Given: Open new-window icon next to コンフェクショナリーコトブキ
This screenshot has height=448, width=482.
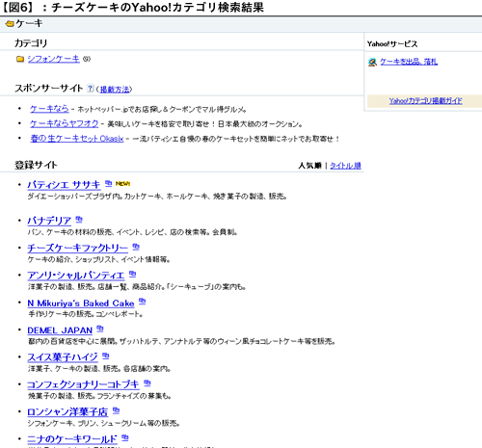Looking at the screenshot, I should tap(147, 383).
